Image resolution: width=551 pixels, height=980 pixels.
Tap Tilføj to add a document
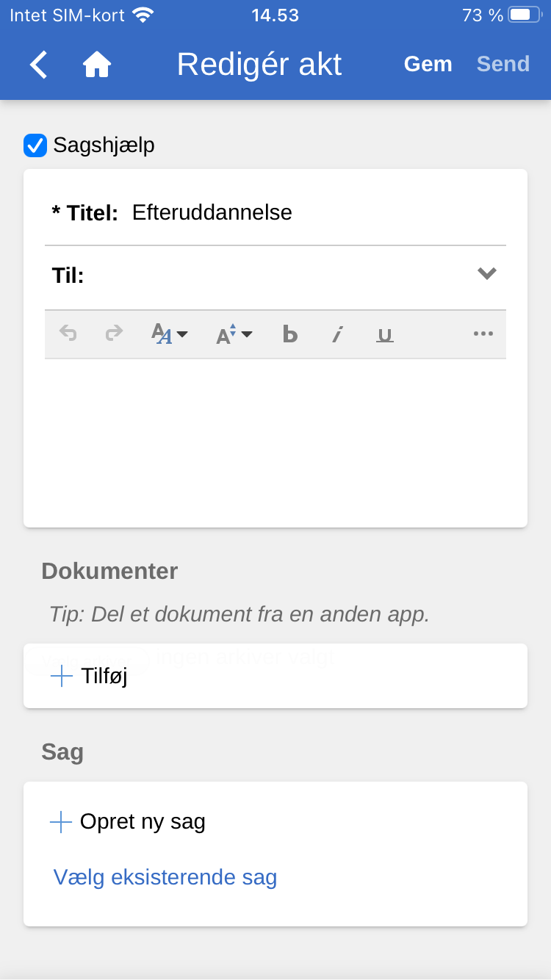pyautogui.click(x=90, y=676)
